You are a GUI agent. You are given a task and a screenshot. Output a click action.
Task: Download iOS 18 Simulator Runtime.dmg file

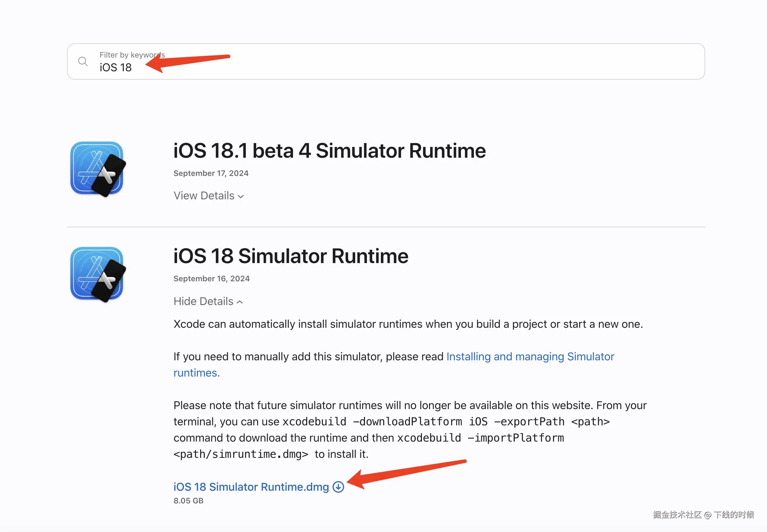(251, 487)
